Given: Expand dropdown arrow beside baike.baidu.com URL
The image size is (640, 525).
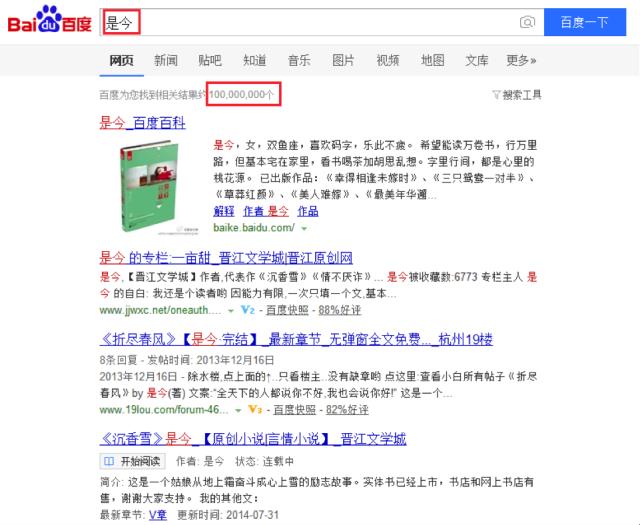Looking at the screenshot, I should 304,229.
